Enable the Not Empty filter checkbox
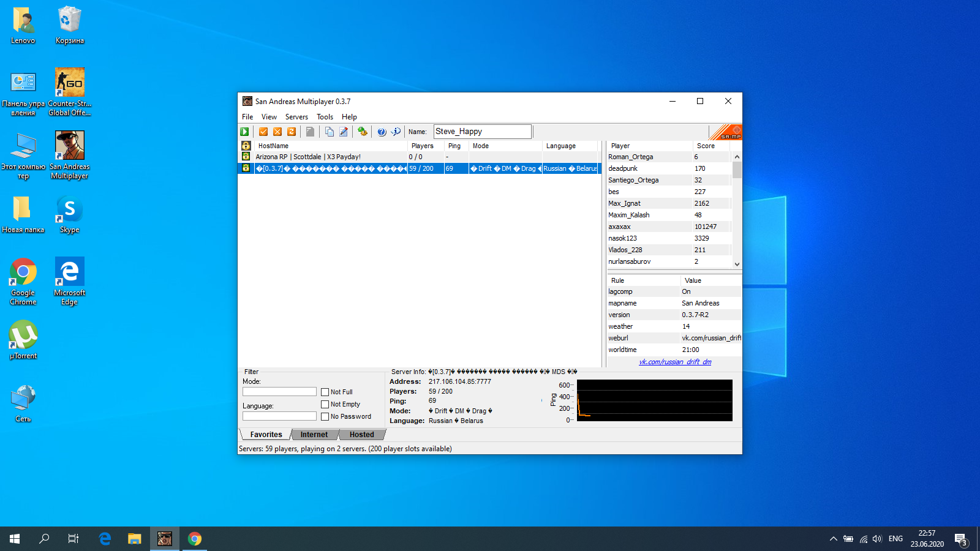 click(325, 405)
